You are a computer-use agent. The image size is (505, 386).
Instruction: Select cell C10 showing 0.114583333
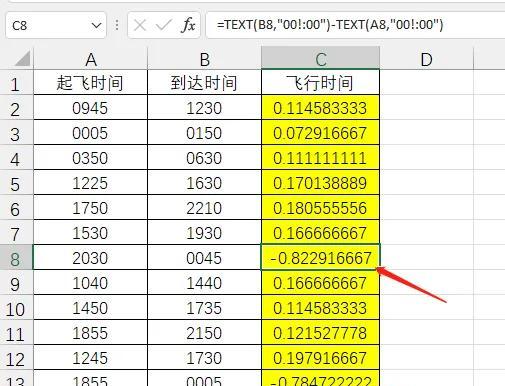[x=320, y=308]
